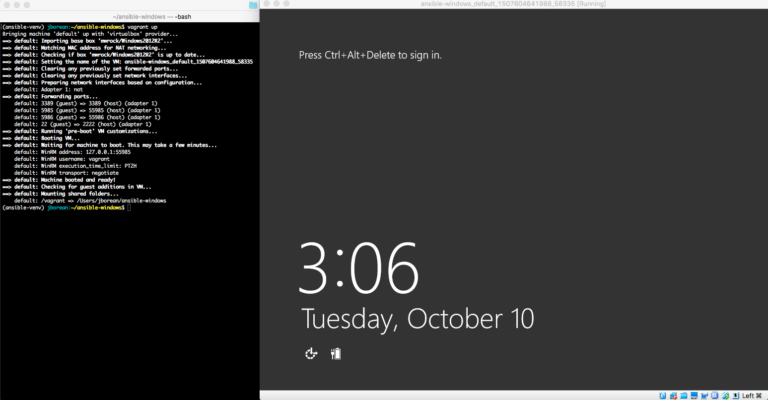Click the 'Tuesday, October 10' date
The image size is (768, 400).
[417, 319]
